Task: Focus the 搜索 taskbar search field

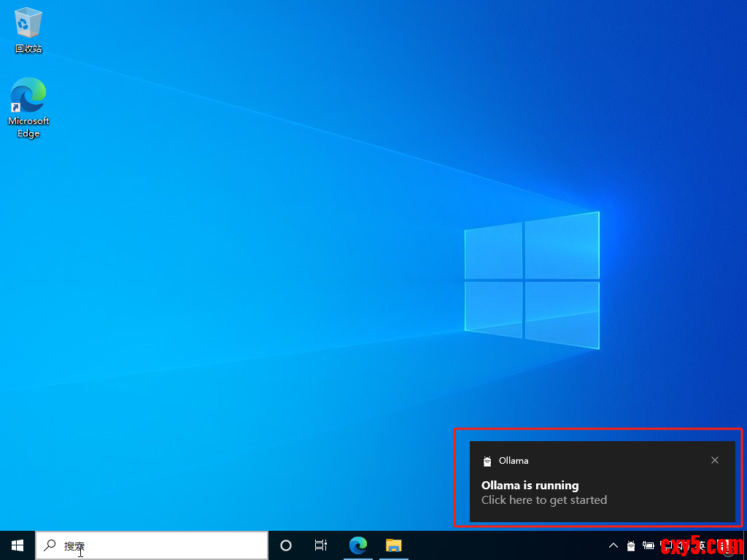Action: click(x=160, y=545)
